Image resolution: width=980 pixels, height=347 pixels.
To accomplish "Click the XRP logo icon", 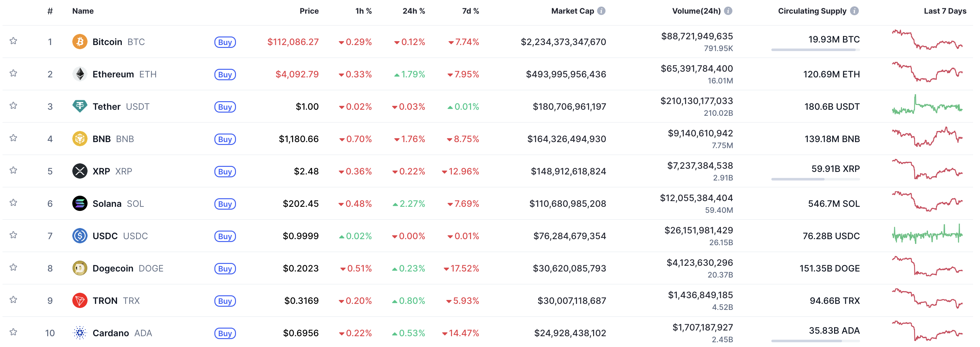I will tap(80, 171).
